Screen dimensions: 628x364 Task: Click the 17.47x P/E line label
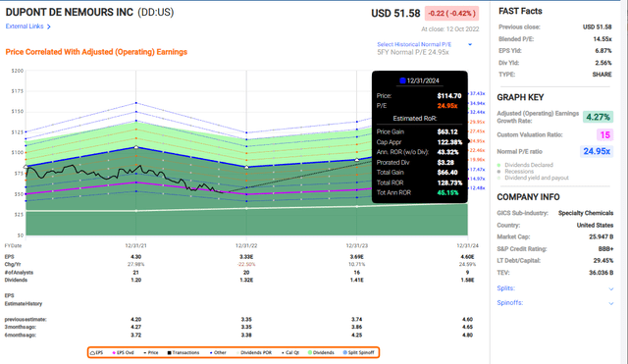coord(478,170)
